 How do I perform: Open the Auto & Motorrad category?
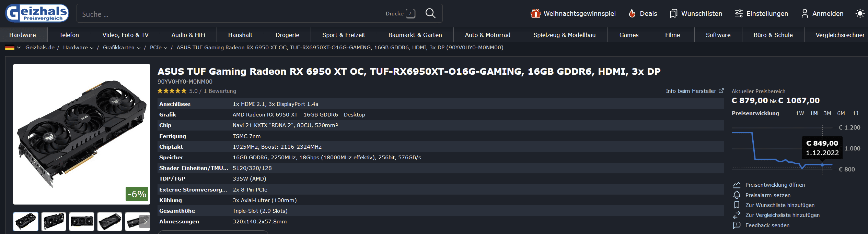pos(487,35)
